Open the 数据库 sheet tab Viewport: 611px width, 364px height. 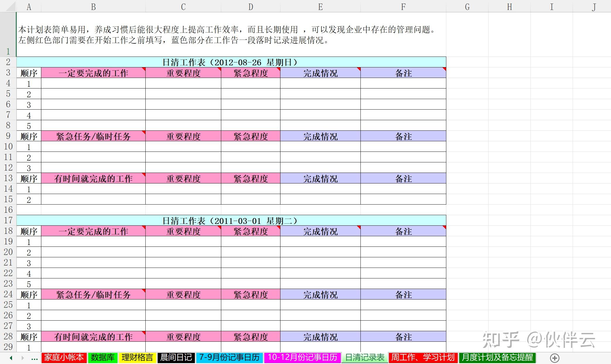102,358
